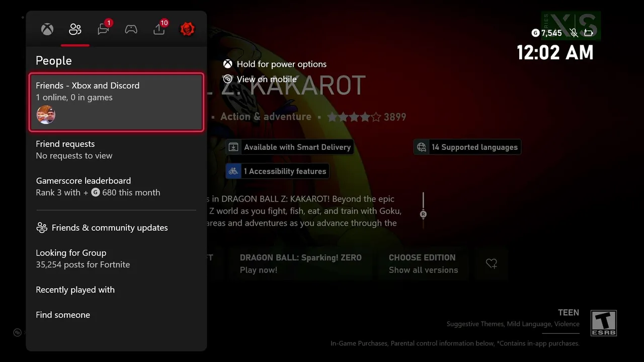Image resolution: width=644 pixels, height=362 pixels.
Task: Click the People panel heading
Action: 54,61
